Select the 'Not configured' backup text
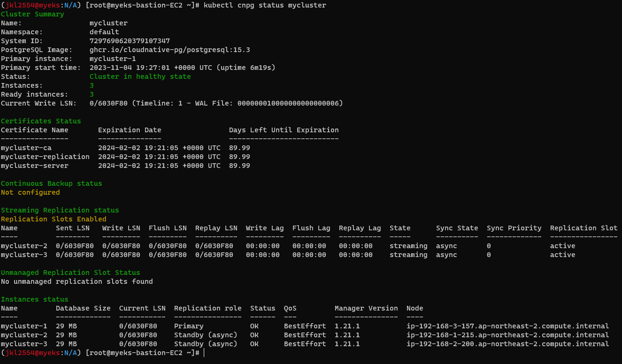This screenshot has width=622, height=364. point(31,192)
